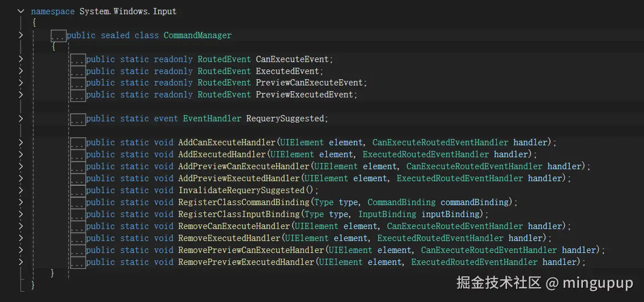This screenshot has width=644, height=302.
Task: Expand fold arrow on RequerySuggested line
Action: click(21, 119)
